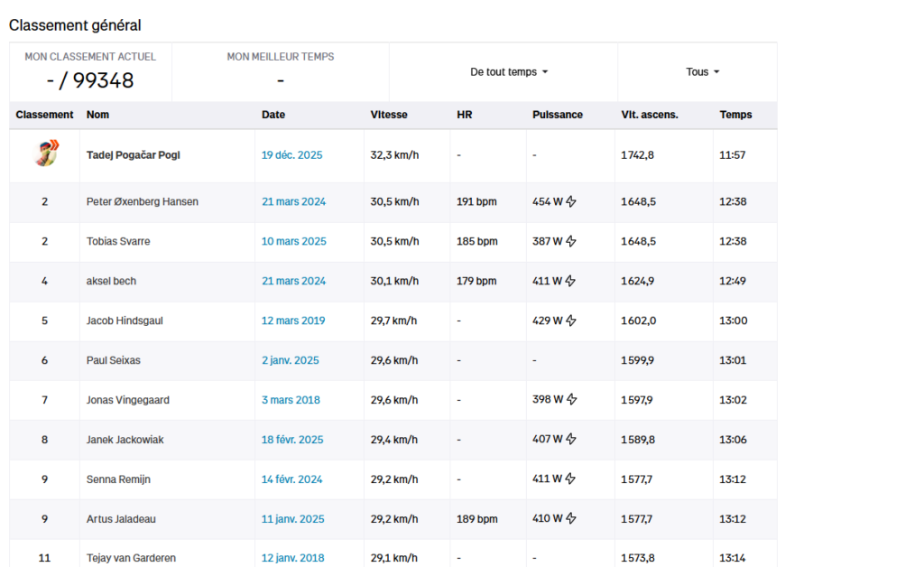The height and width of the screenshot is (567, 924).
Task: Open Paul Seixas's "2 janv. 2025" activity link
Action: 290,360
